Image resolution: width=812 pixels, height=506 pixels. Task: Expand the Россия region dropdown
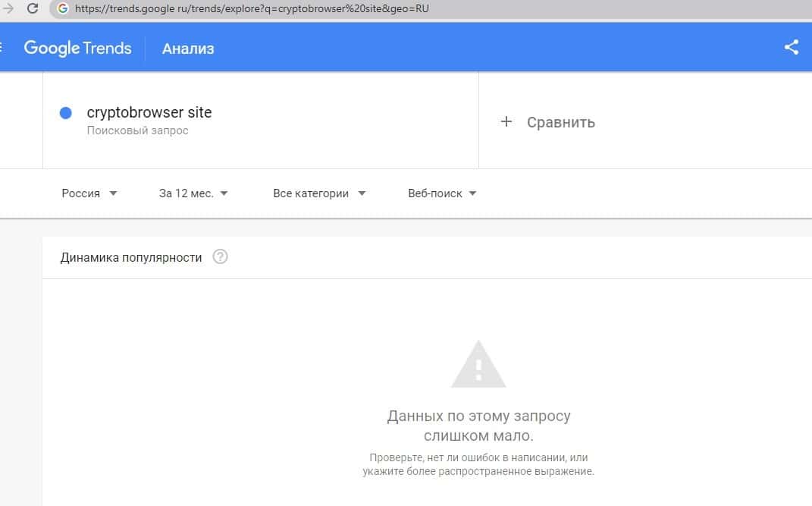click(x=89, y=193)
